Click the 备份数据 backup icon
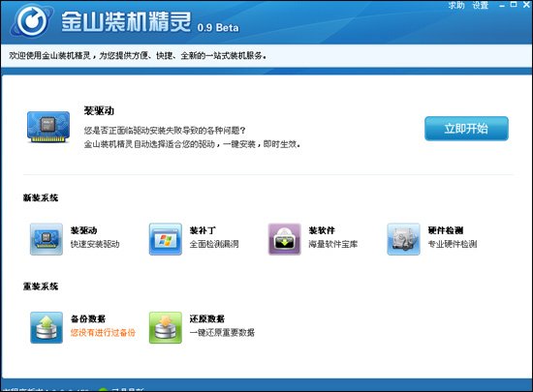The image size is (533, 392). point(47,327)
